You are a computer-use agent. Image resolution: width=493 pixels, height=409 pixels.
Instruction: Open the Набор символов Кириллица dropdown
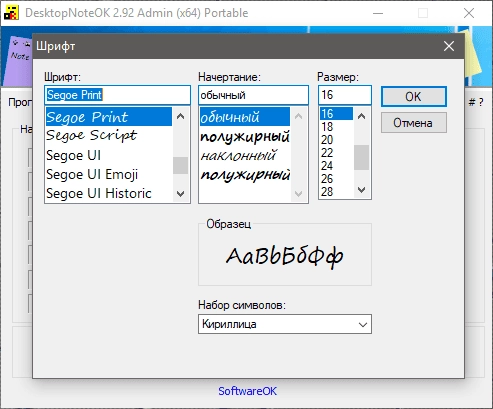[285, 324]
